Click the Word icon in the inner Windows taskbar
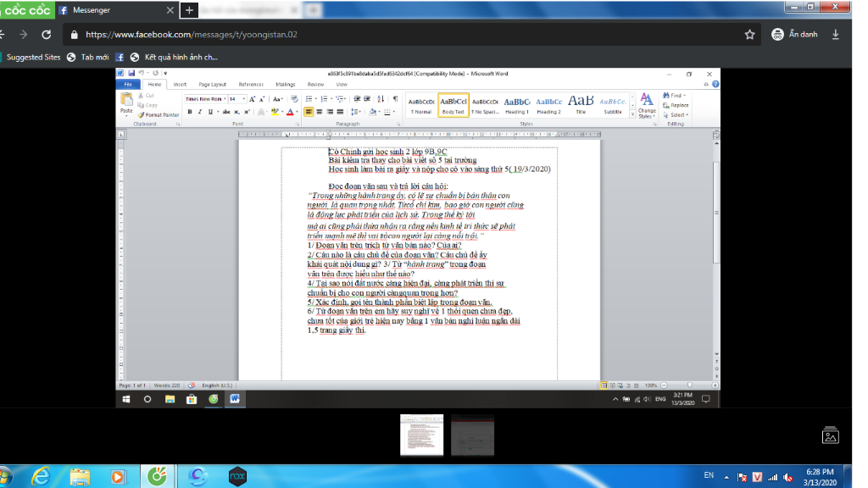 point(235,399)
